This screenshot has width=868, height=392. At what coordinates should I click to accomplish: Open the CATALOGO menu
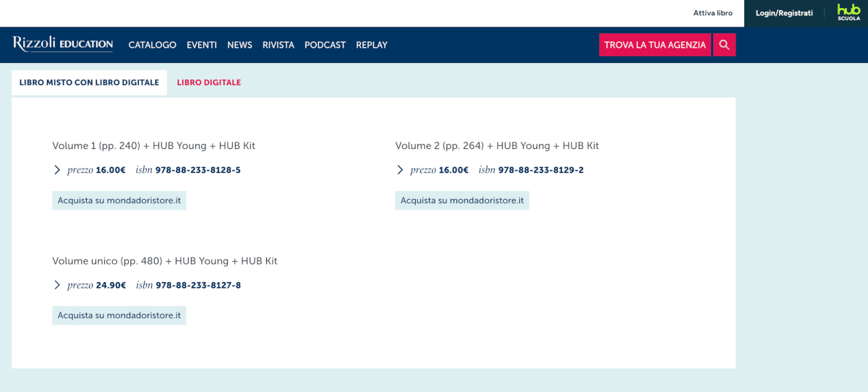pyautogui.click(x=153, y=45)
